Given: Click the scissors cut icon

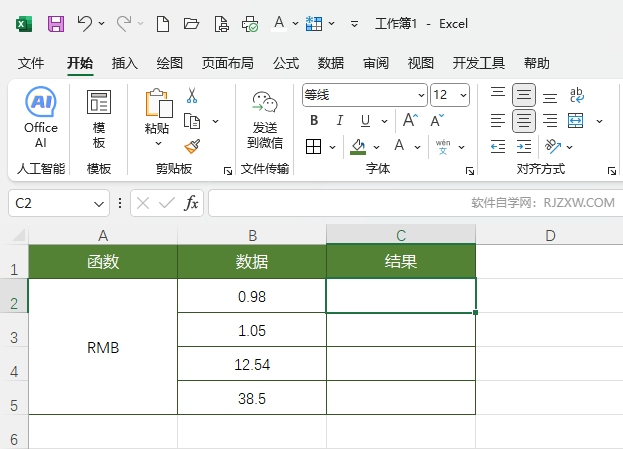Looking at the screenshot, I should point(192,96).
